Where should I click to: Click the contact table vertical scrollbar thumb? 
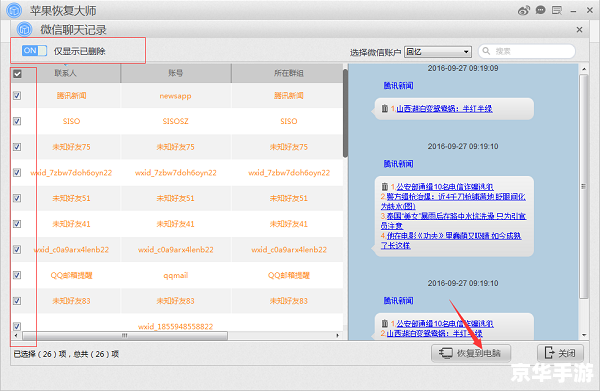click(x=345, y=113)
